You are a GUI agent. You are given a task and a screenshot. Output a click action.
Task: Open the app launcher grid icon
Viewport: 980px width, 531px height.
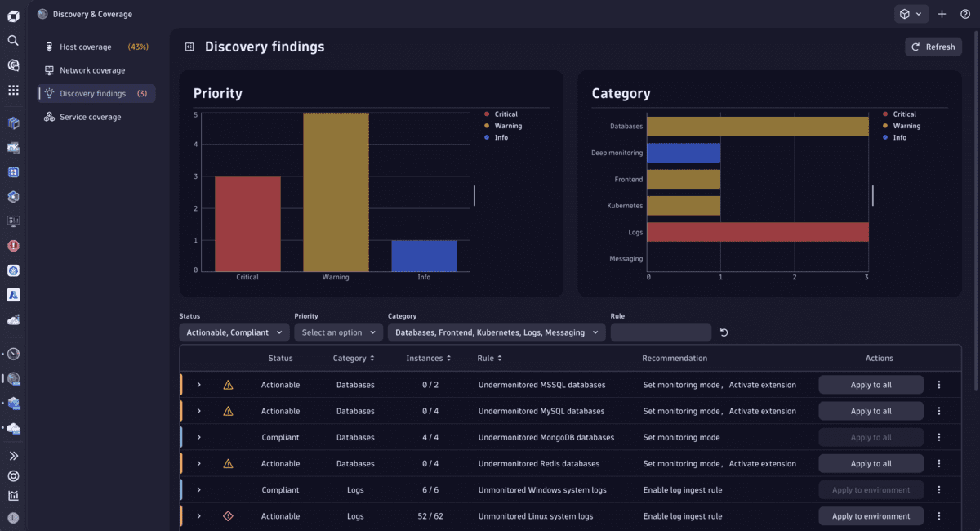click(x=12, y=90)
